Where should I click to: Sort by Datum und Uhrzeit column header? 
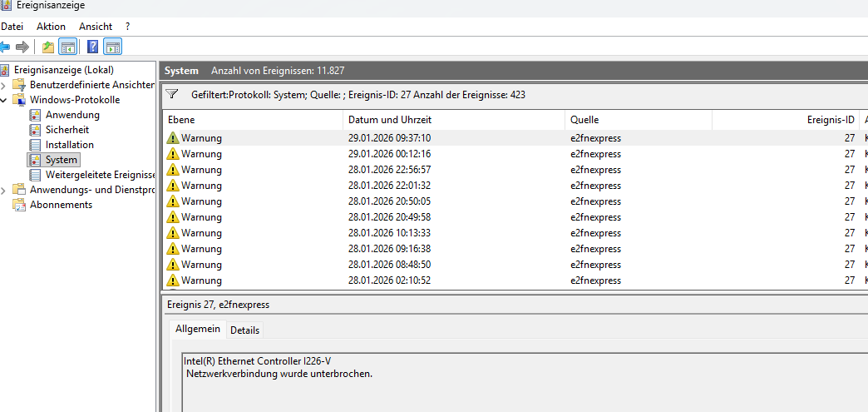[454, 120]
